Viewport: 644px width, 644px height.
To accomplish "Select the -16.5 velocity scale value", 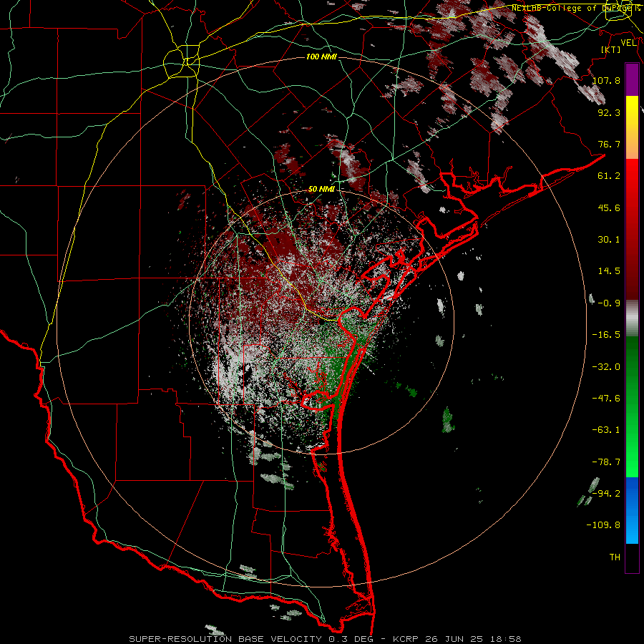I will tap(606, 335).
